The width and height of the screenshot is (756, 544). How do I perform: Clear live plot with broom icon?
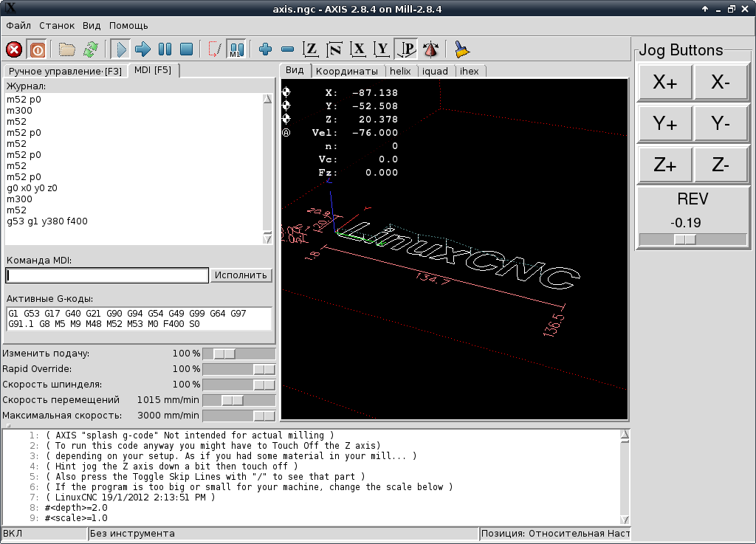coord(462,49)
